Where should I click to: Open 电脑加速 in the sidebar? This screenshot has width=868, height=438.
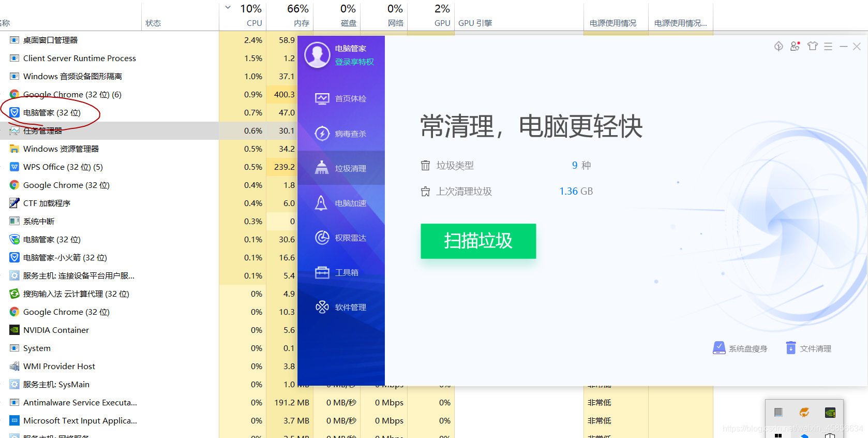pos(341,203)
